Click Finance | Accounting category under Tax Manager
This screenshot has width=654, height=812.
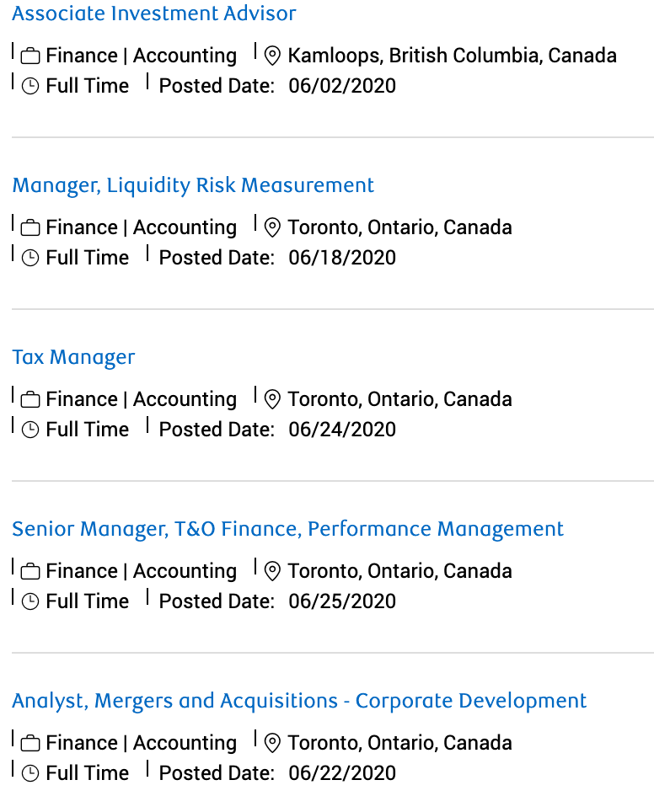tap(142, 399)
